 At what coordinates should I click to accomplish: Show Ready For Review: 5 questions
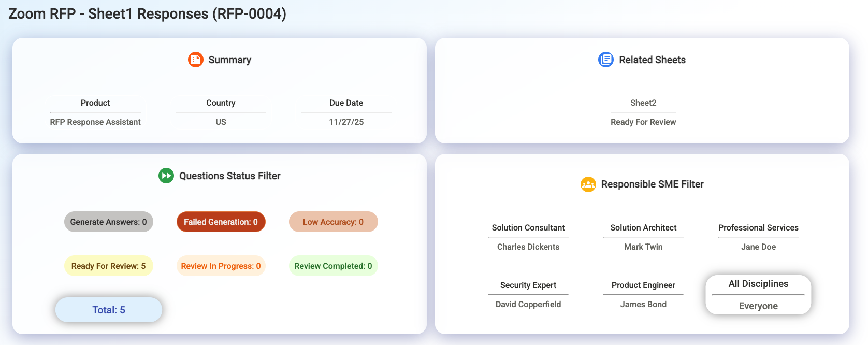point(109,266)
